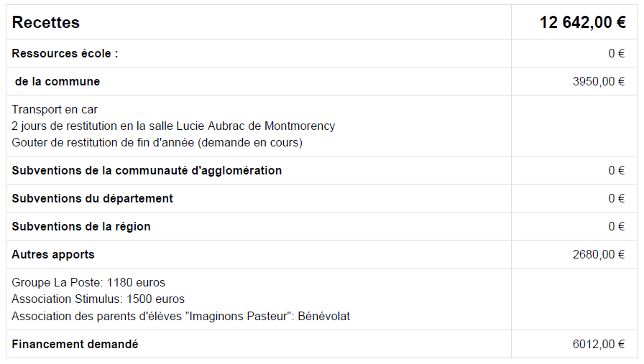
Task: Select the Subventions de la région label
Action: coord(81,227)
